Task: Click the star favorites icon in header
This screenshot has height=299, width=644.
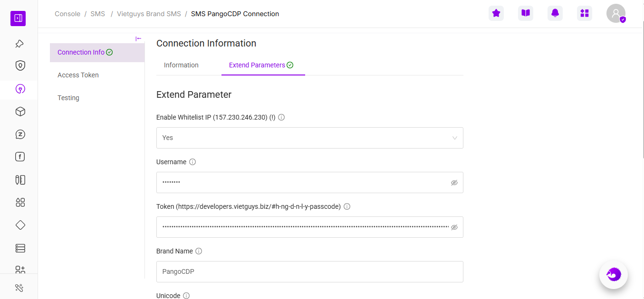Action: [x=496, y=13]
